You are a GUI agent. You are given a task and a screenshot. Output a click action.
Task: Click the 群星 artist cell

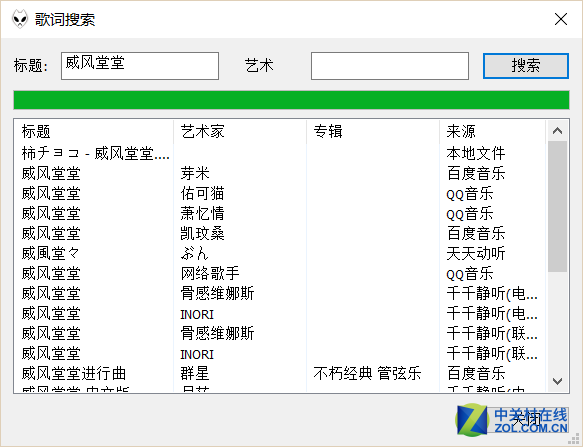[195, 373]
